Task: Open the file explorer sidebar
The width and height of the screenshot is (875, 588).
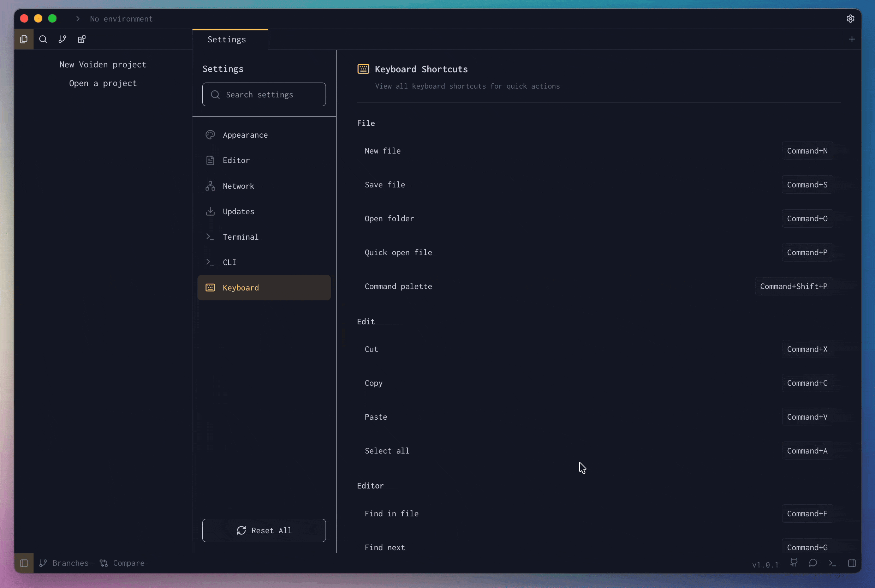Action: pyautogui.click(x=24, y=39)
